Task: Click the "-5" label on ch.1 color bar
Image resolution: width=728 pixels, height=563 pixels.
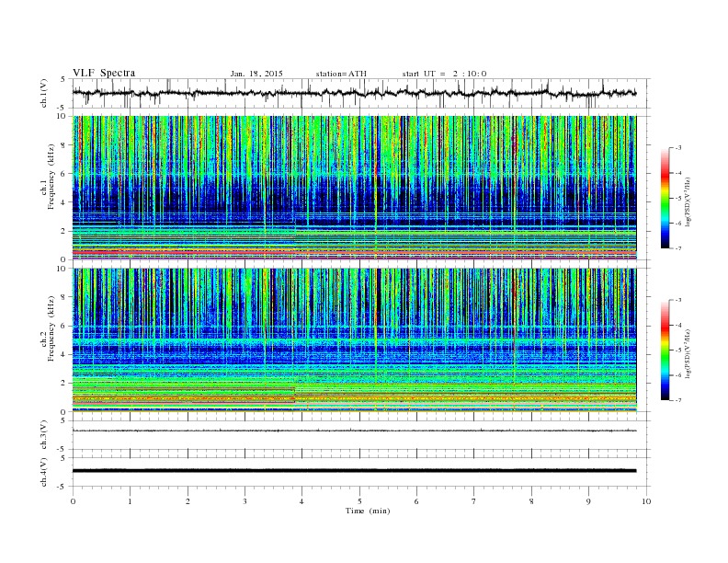Action: pyautogui.click(x=678, y=199)
